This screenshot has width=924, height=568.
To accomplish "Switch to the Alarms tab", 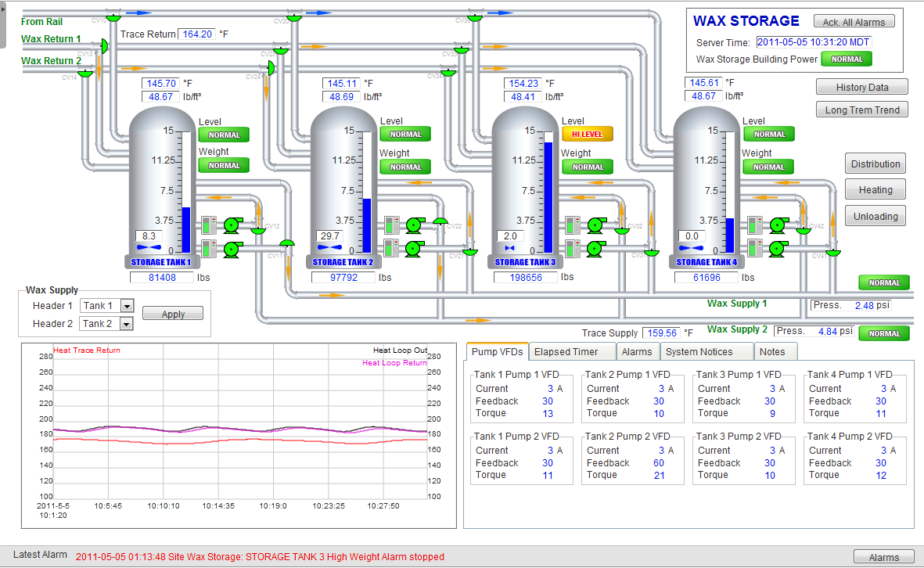I will [x=637, y=352].
